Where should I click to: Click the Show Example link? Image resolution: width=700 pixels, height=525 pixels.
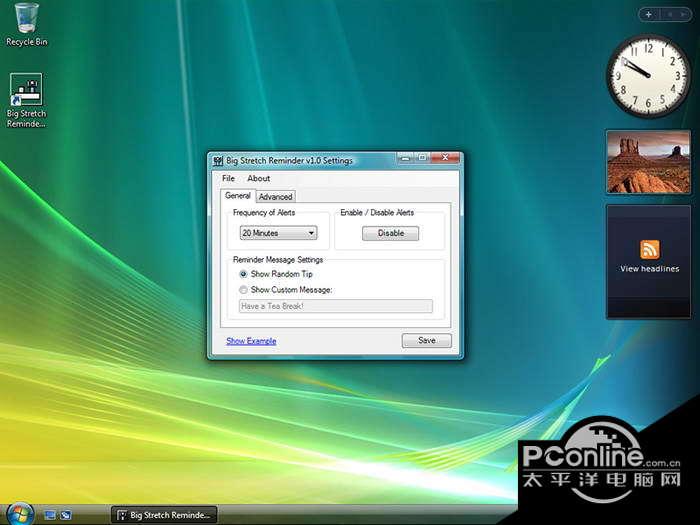click(x=251, y=341)
